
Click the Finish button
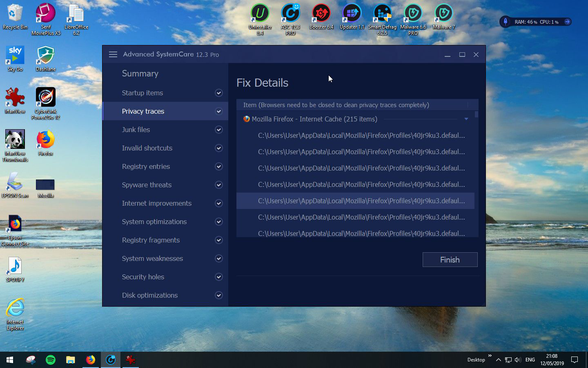coord(450,260)
